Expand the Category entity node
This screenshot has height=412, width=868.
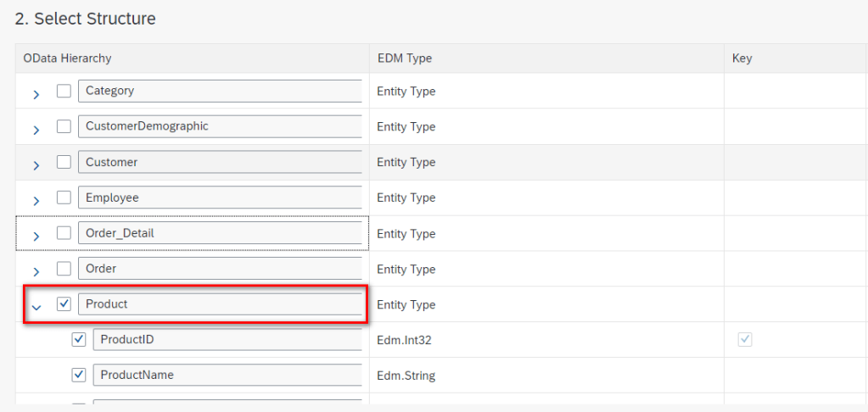click(36, 94)
